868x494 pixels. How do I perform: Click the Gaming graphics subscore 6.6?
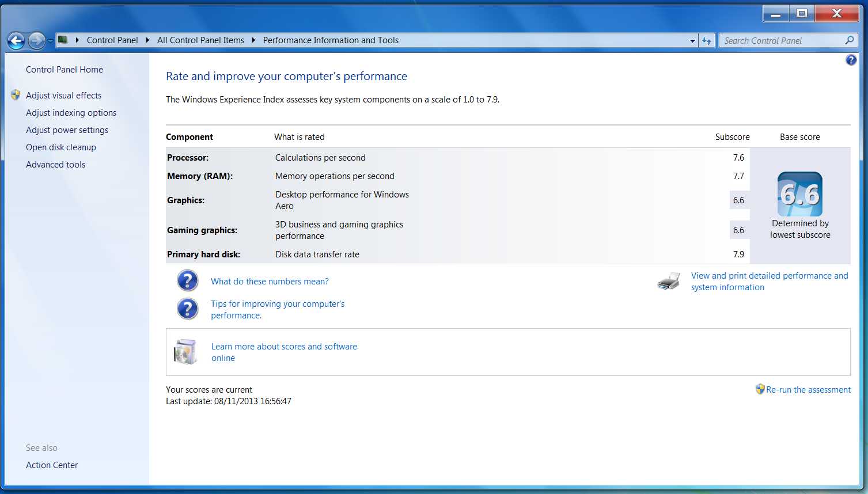point(738,230)
